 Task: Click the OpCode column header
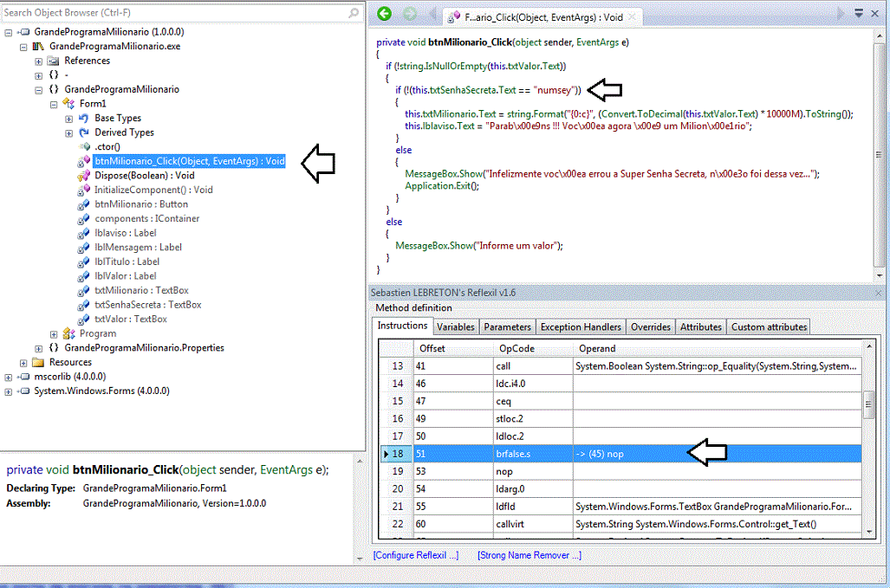coord(534,348)
